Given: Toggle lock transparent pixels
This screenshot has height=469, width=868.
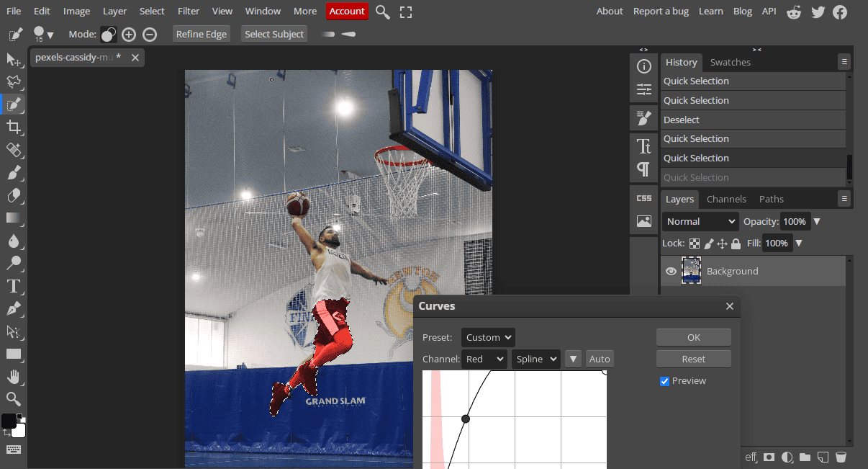Looking at the screenshot, I should click(695, 244).
